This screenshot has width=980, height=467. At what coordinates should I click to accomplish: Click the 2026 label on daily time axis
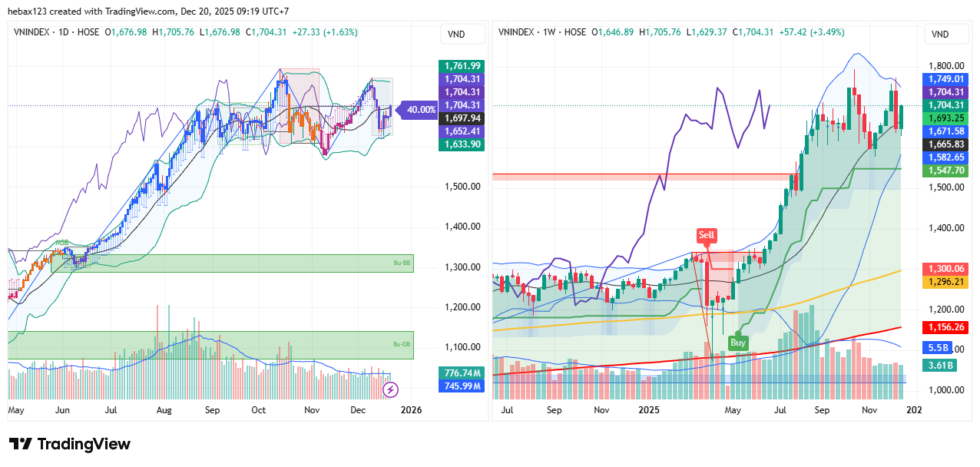click(411, 410)
